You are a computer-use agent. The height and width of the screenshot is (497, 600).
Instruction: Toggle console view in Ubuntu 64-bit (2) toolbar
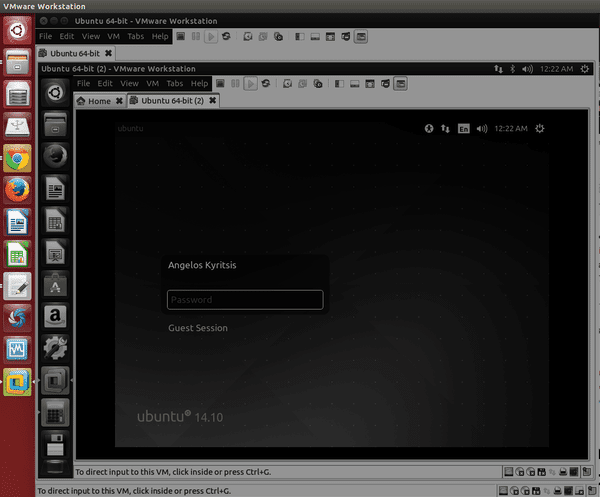tap(400, 83)
